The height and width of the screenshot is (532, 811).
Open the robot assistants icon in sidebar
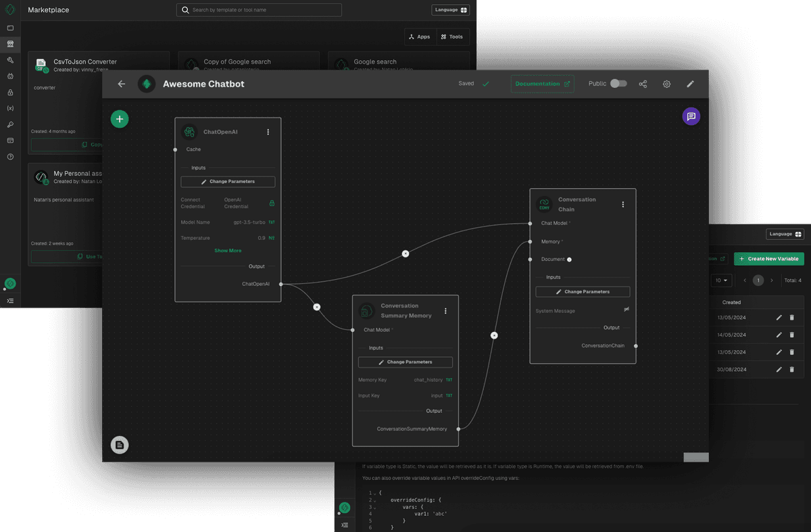10,76
